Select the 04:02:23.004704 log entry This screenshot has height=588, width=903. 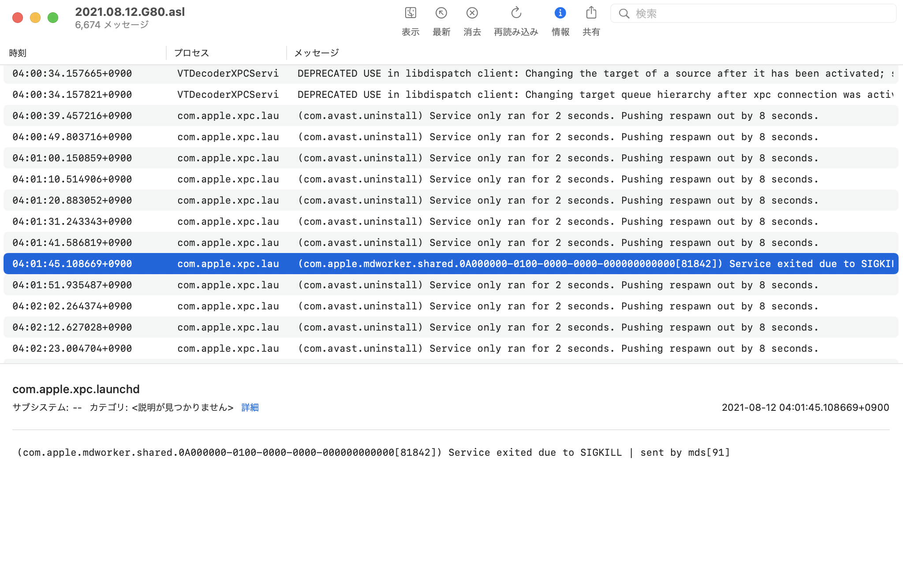pos(451,348)
